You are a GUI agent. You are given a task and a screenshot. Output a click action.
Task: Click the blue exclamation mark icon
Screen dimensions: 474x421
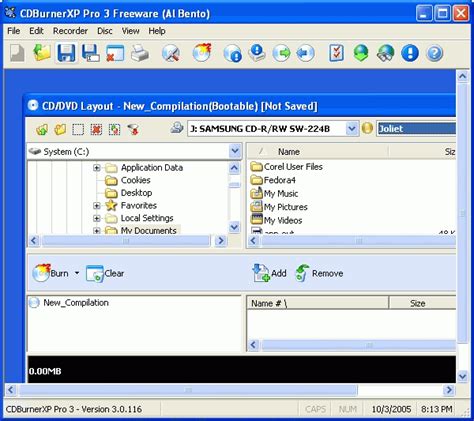(410, 53)
